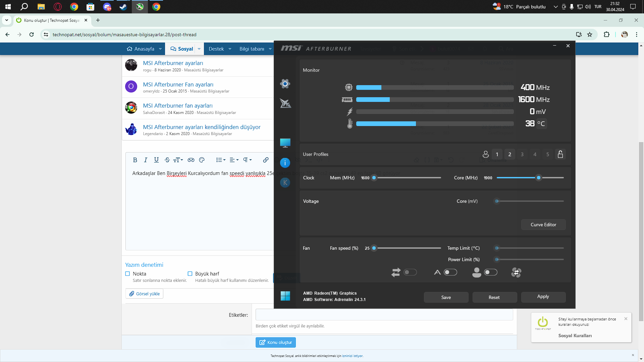
Task: Open the Destek menu
Action: tap(216, 49)
